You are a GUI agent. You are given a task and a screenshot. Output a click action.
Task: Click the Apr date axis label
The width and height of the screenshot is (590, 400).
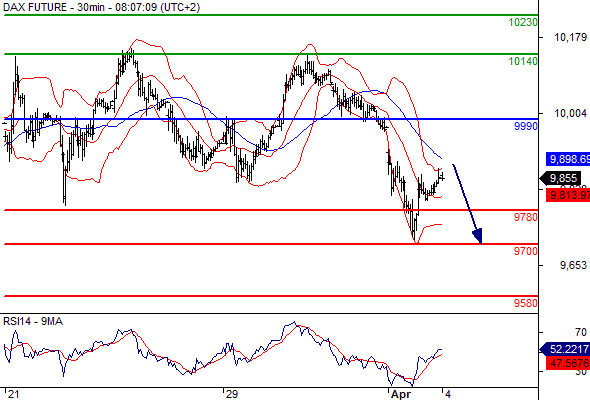tap(401, 394)
